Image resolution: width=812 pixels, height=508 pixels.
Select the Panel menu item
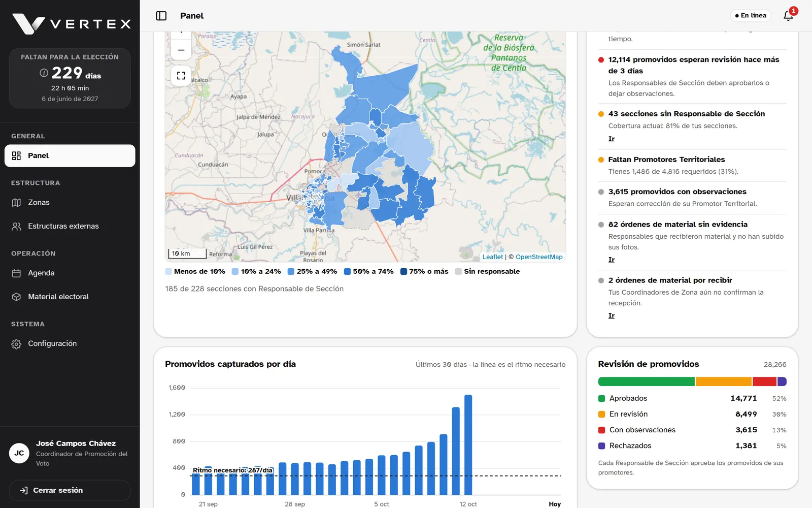(x=70, y=156)
